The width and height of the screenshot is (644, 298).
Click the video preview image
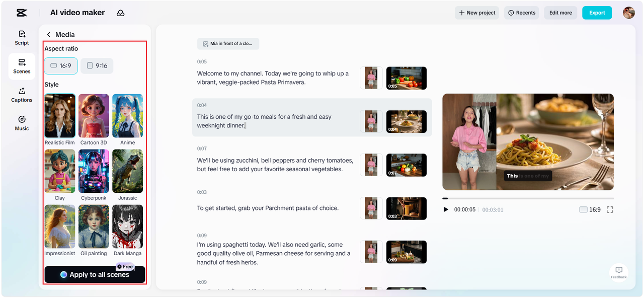pyautogui.click(x=528, y=142)
